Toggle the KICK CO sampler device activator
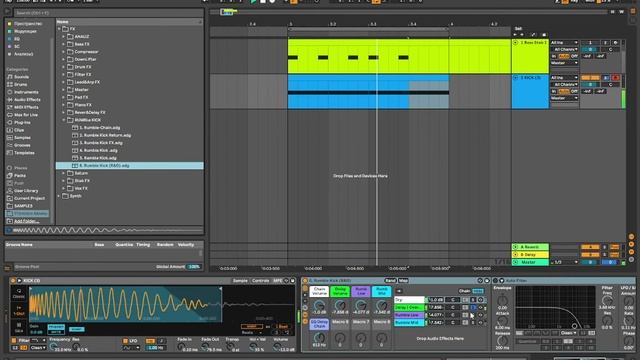The height and width of the screenshot is (360, 640). coord(13,281)
